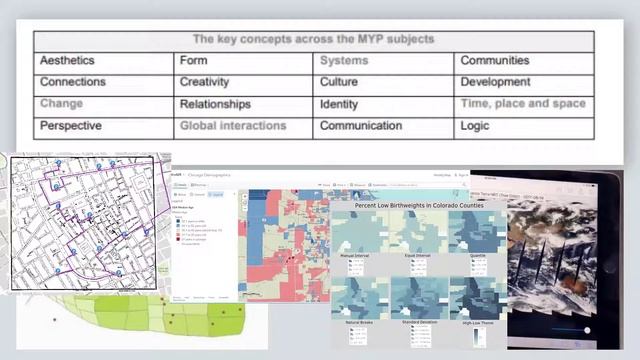Click the 'Relationships' table cell
The height and width of the screenshot is (360, 640).
coord(243,107)
